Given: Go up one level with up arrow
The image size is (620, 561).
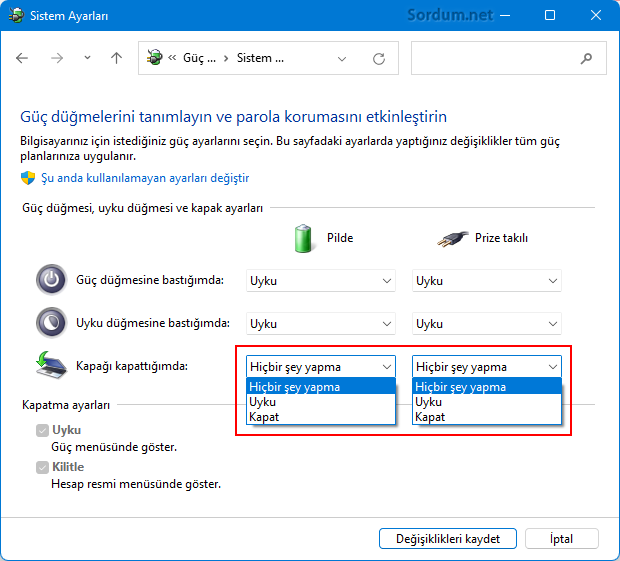Looking at the screenshot, I should [116, 58].
